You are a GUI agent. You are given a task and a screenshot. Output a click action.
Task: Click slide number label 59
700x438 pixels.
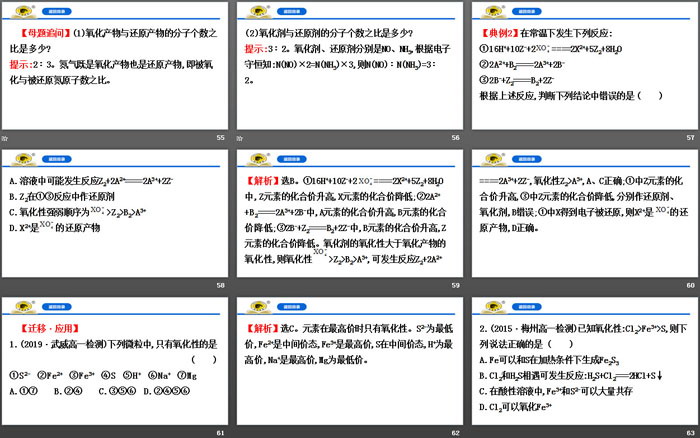(455, 285)
